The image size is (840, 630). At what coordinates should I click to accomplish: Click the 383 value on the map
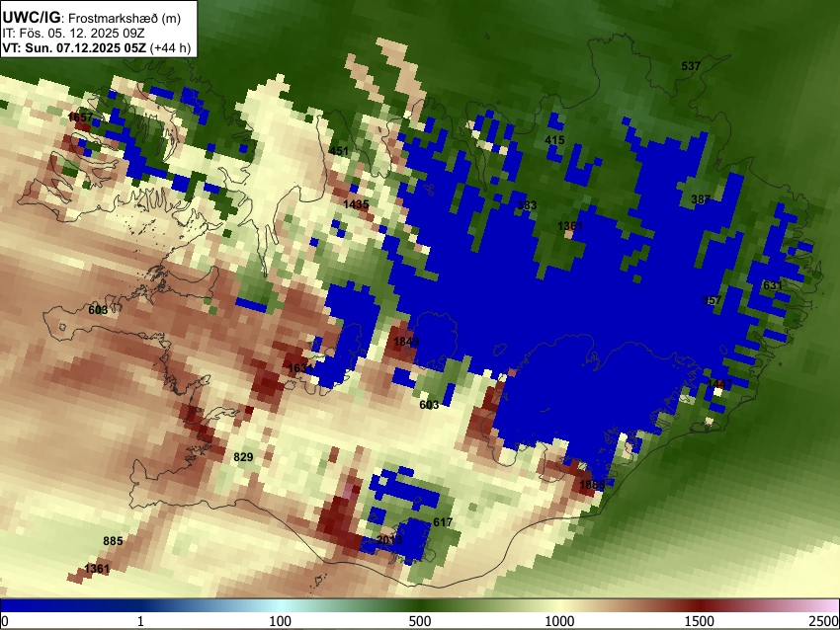pos(527,205)
